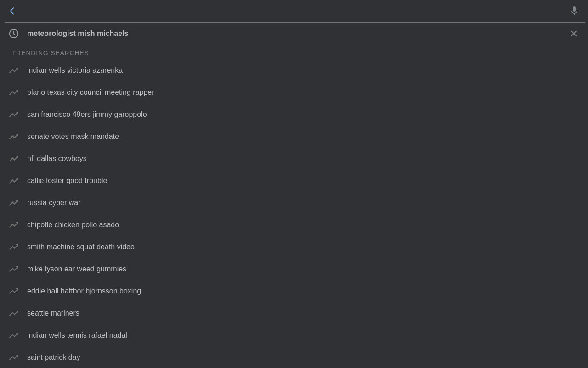
Task: Click trending icon next to chipotle chicken pollo asado
Action: pos(14,225)
